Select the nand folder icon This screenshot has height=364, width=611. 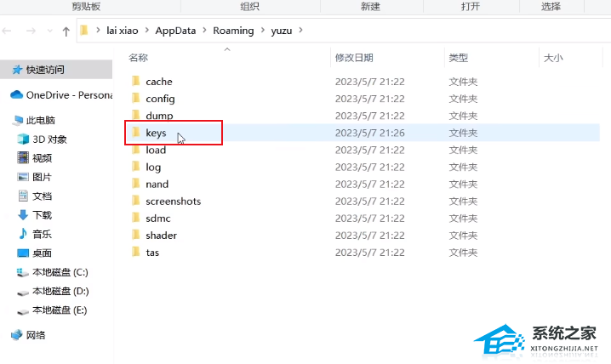135,184
